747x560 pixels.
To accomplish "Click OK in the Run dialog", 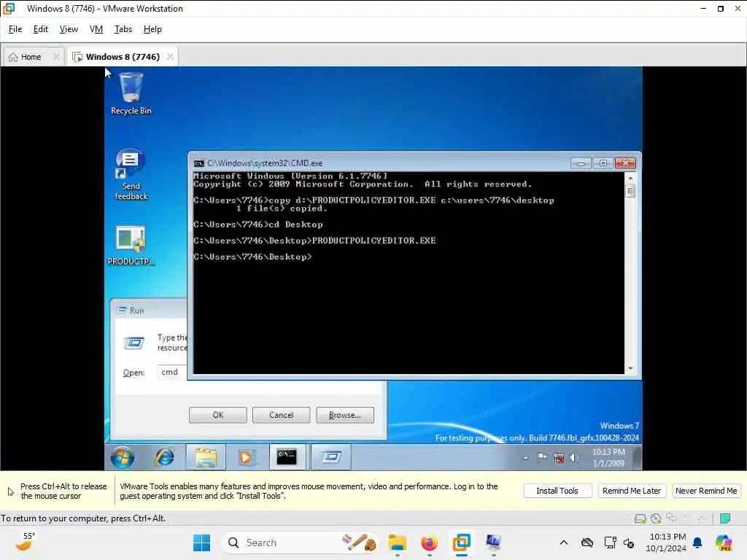I will pos(217,415).
